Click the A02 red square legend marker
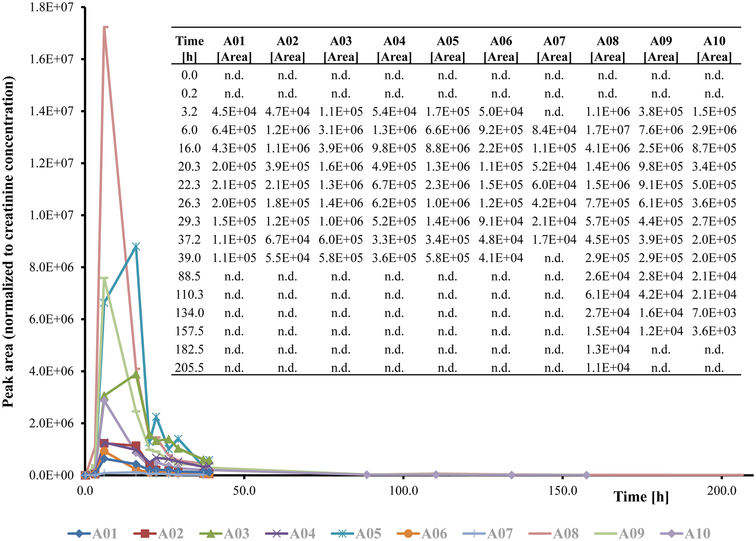Viewport: 756px width, 541px height. tap(145, 534)
